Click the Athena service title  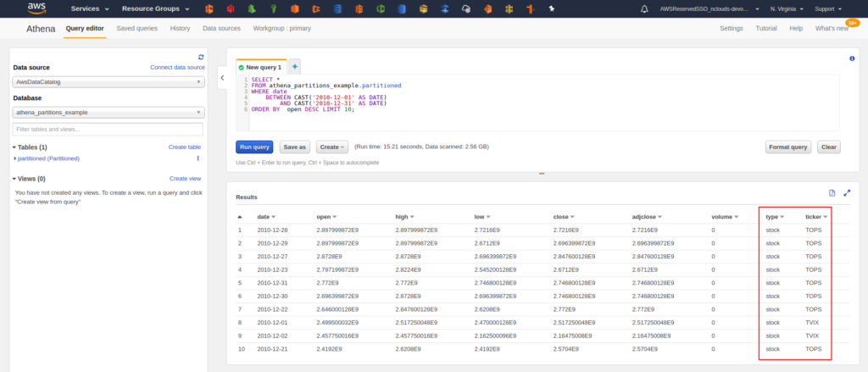(41, 29)
